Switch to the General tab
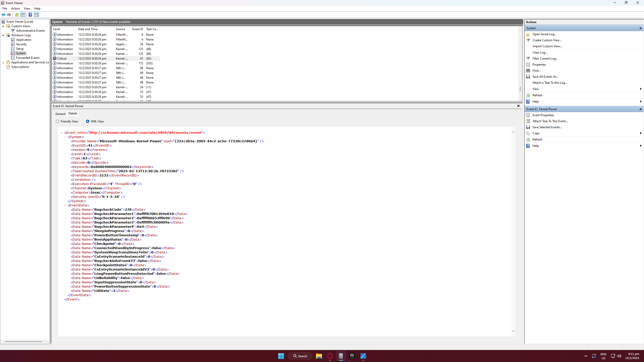 click(60, 114)
